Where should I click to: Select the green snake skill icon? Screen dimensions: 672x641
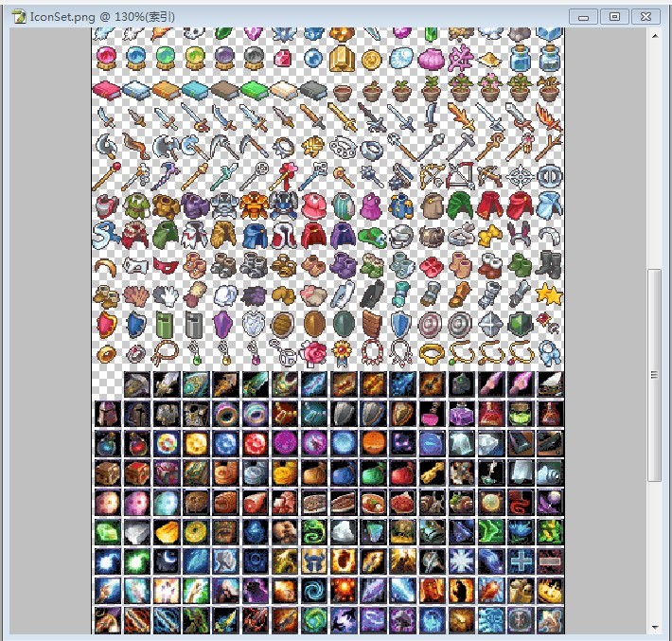[314, 532]
